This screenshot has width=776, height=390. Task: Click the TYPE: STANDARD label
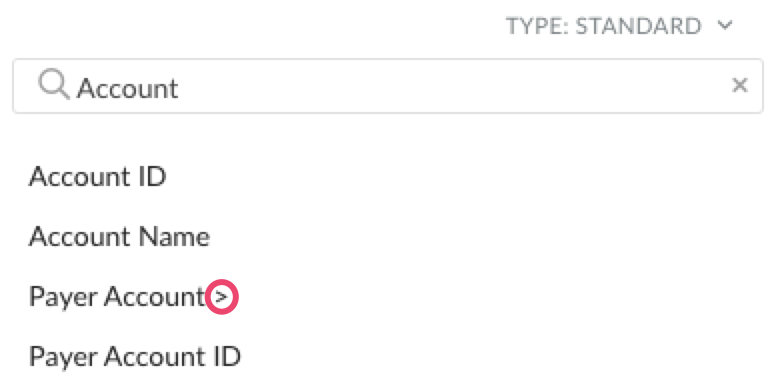(603, 26)
